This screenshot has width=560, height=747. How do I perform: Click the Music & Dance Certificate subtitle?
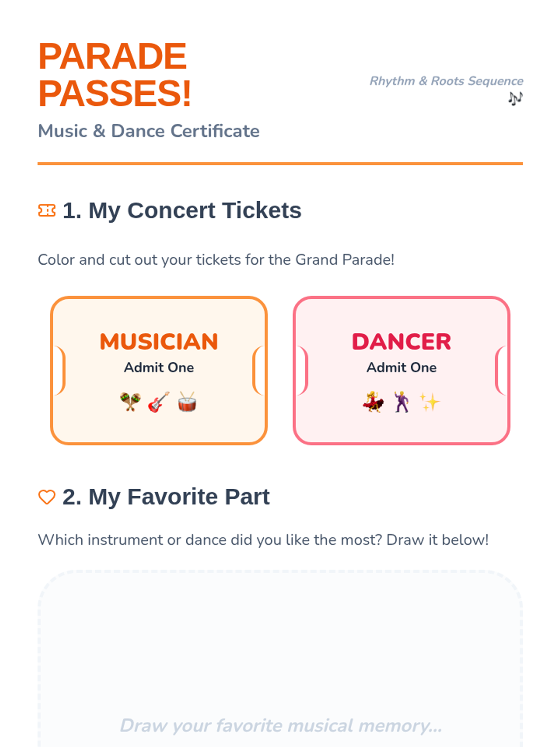(148, 131)
